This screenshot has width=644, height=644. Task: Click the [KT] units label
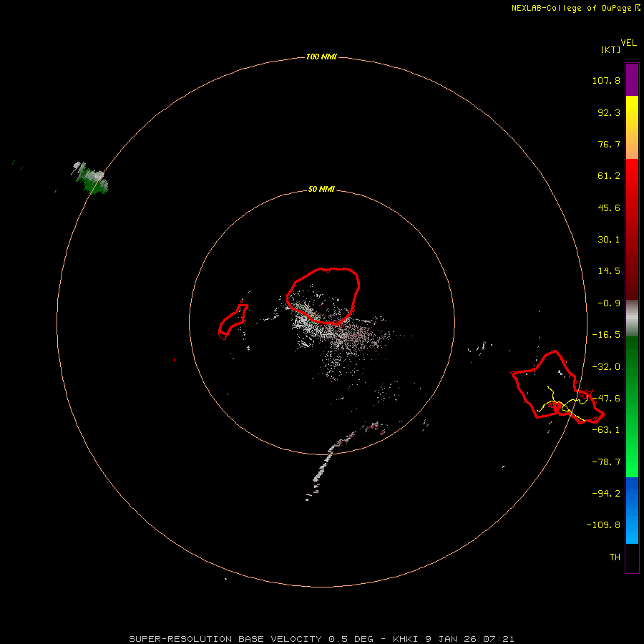click(x=610, y=49)
